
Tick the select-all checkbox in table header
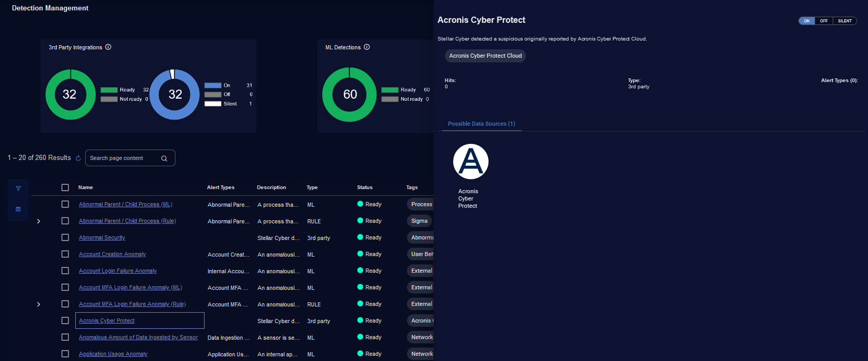65,188
